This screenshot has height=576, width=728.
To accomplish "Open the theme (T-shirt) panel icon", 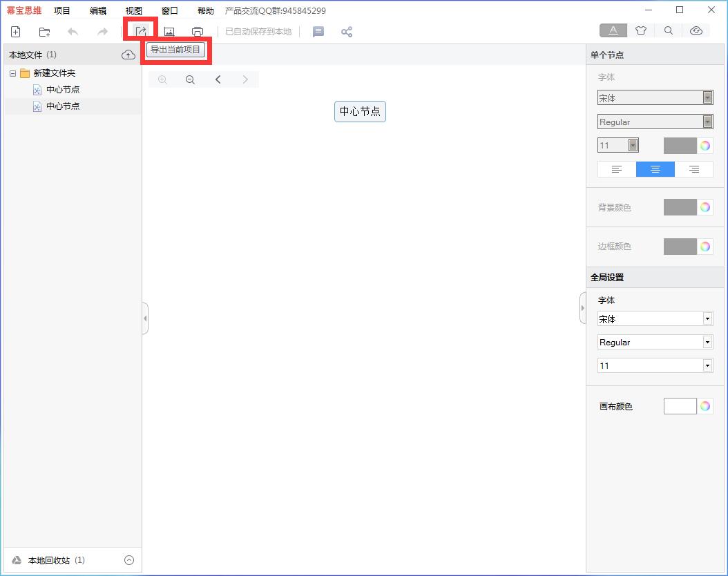I will 641,30.
